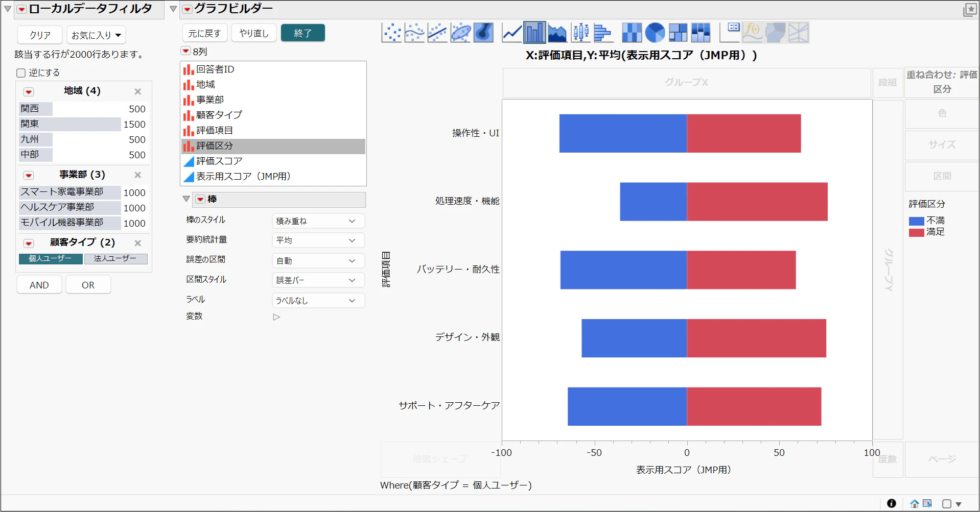Select the Map Shapes element icon
980x512 pixels.
pyautogui.click(x=776, y=33)
